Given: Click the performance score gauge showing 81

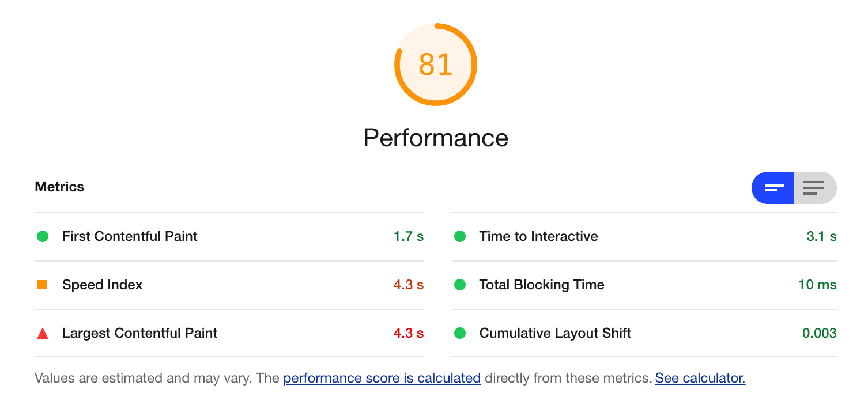Looking at the screenshot, I should (435, 65).
